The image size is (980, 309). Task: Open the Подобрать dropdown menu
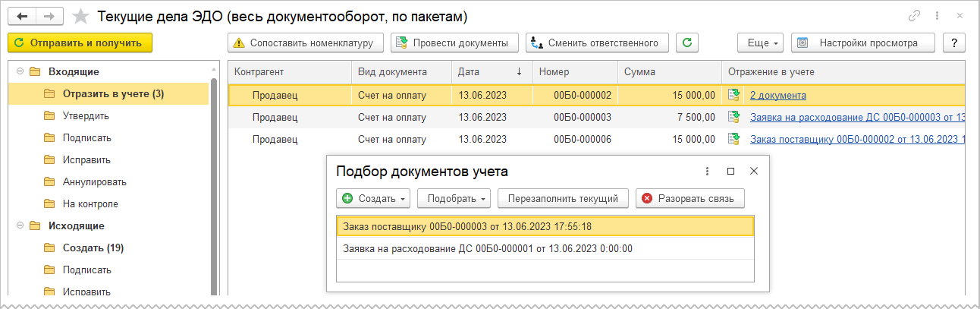click(454, 198)
